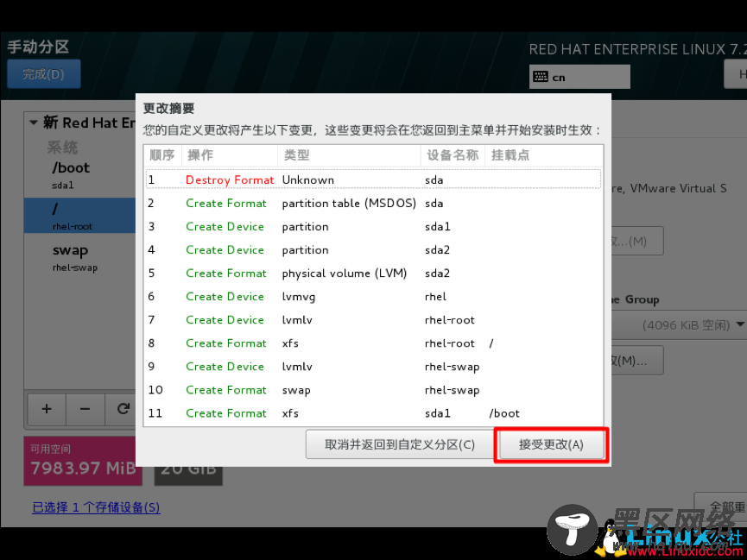Select row 7 lvmlv rhel-root
The width and height of the screenshot is (747, 560).
[373, 320]
